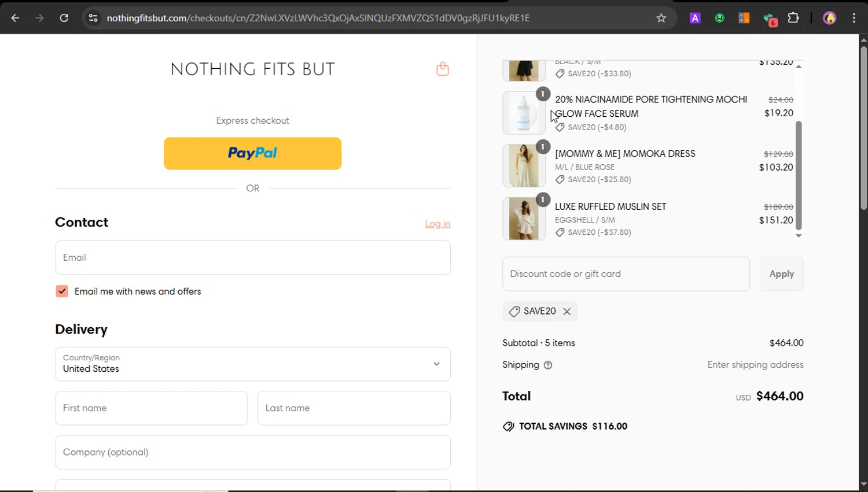This screenshot has width=868, height=492.
Task: Open the extension with red 6 badge
Action: coord(770,19)
